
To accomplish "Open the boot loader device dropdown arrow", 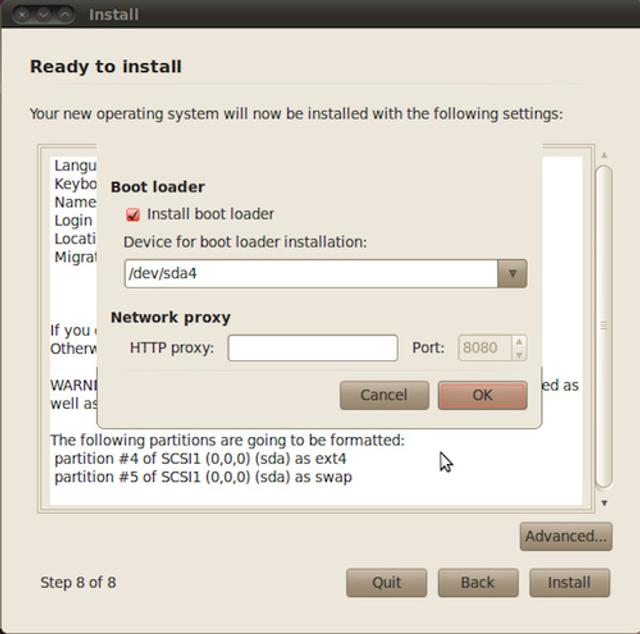I will click(512, 273).
